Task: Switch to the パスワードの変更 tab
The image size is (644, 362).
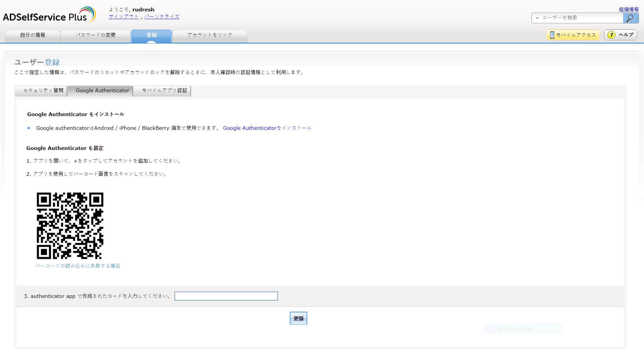Action: pos(96,35)
